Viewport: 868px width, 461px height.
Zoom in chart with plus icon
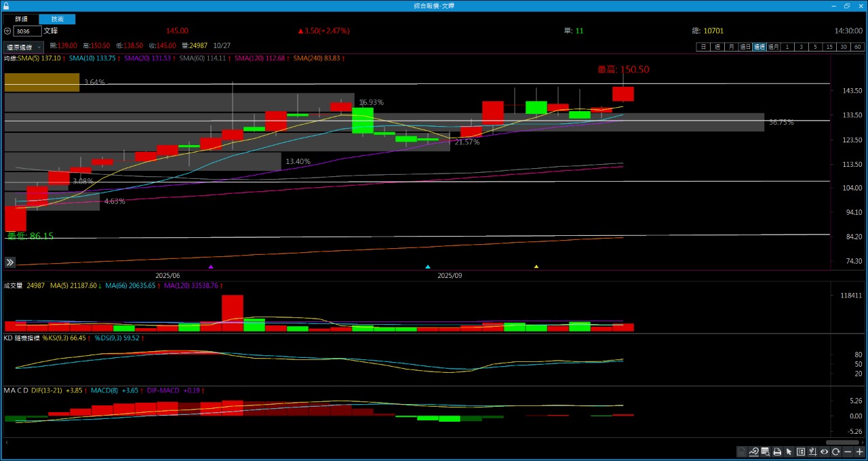tap(860, 452)
